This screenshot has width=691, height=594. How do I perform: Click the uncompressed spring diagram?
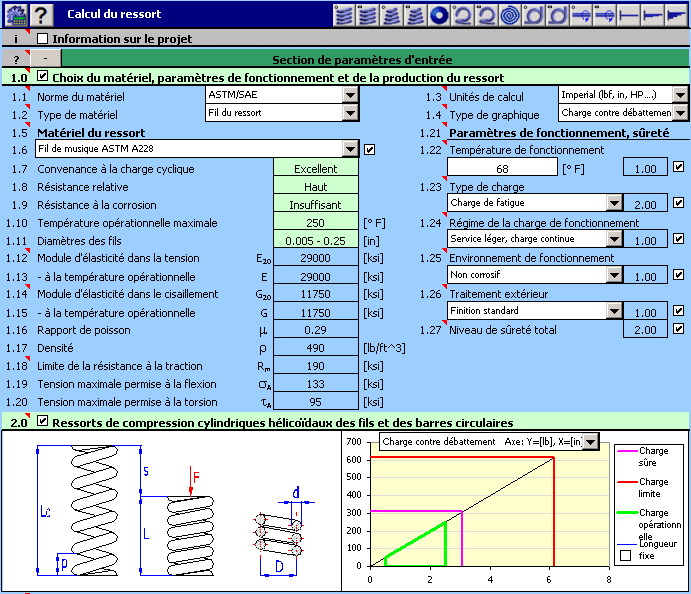pyautogui.click(x=94, y=510)
